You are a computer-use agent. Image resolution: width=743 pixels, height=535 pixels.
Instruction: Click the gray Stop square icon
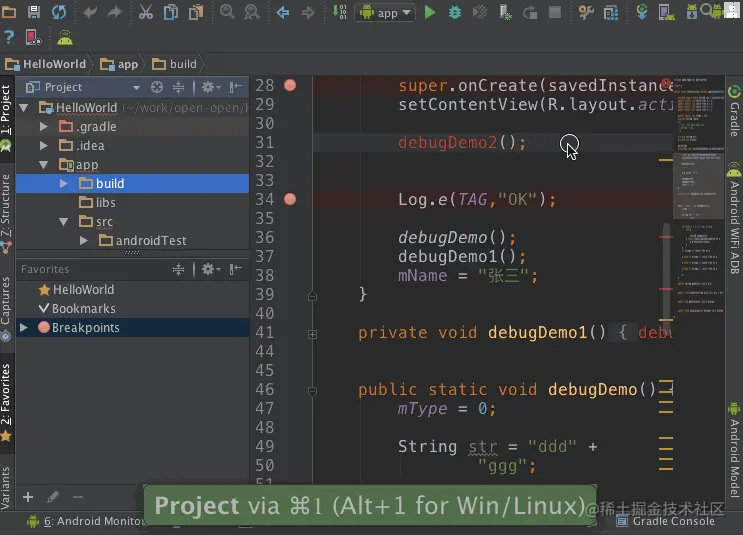[x=554, y=12]
